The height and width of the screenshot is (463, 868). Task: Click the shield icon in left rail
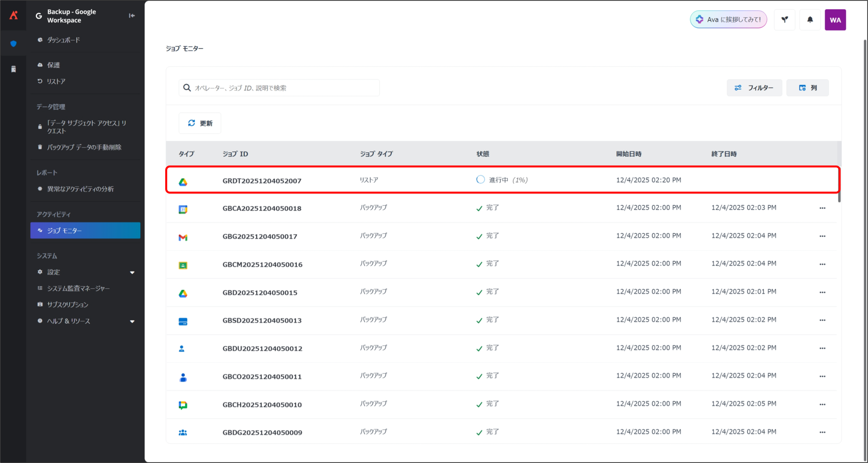tap(14, 44)
